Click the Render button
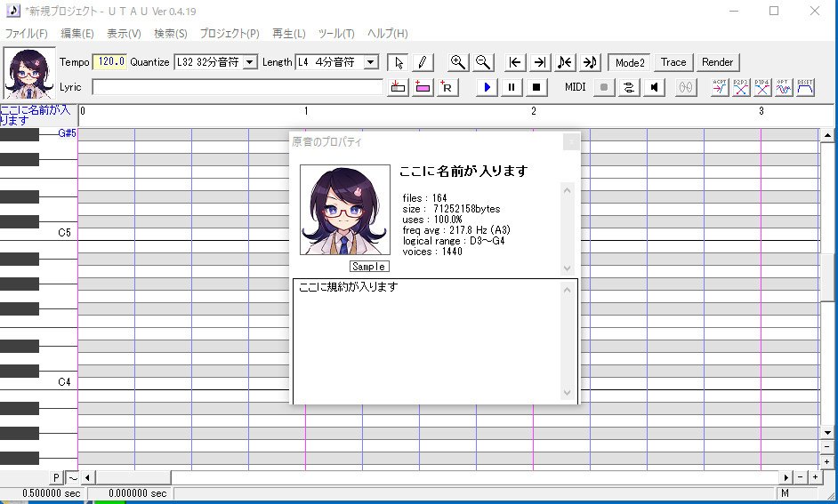 718,62
